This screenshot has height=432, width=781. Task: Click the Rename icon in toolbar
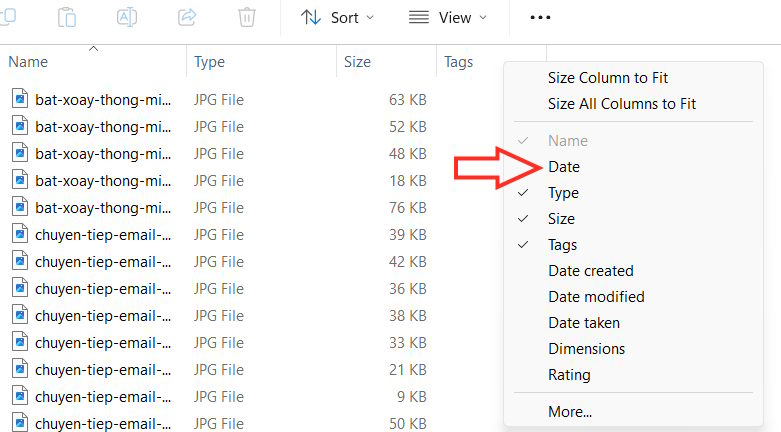pyautogui.click(x=127, y=17)
